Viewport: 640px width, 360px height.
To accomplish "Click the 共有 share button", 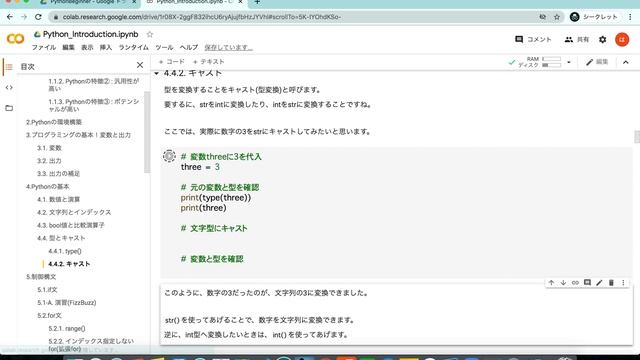I will click(x=577, y=39).
